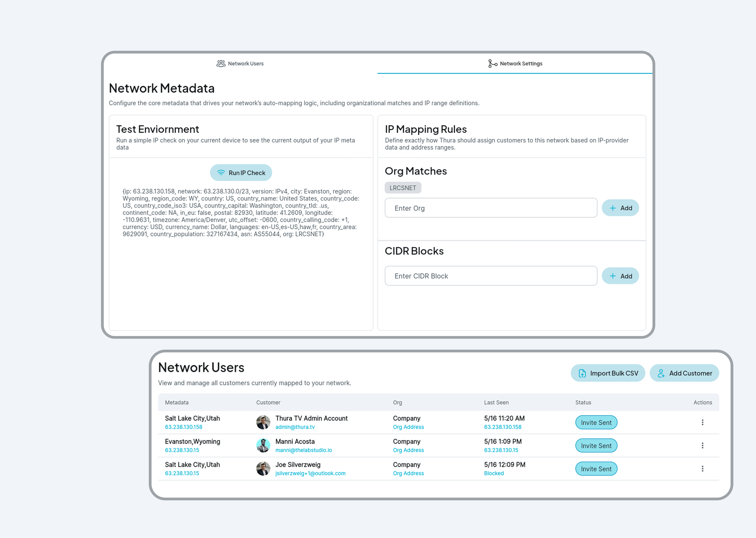Screen dimensions: 756x538
Task: Add the CIDR block with Add button
Action: coord(620,276)
